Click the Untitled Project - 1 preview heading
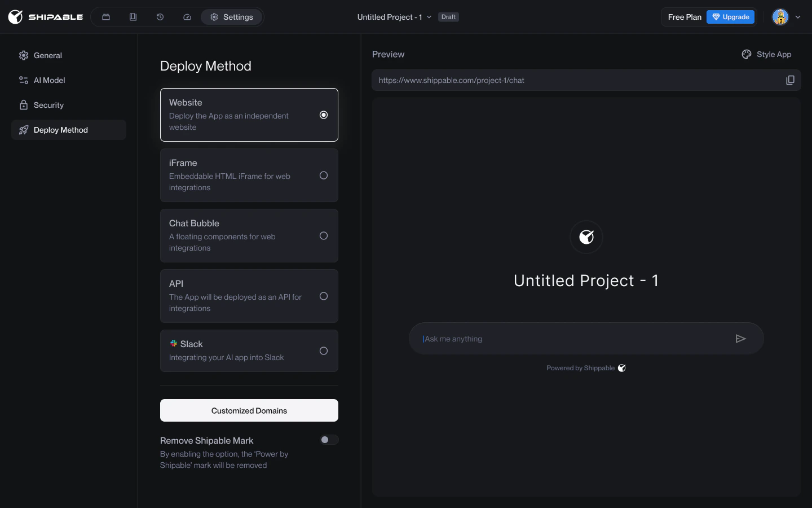This screenshot has width=812, height=508. pos(586,281)
